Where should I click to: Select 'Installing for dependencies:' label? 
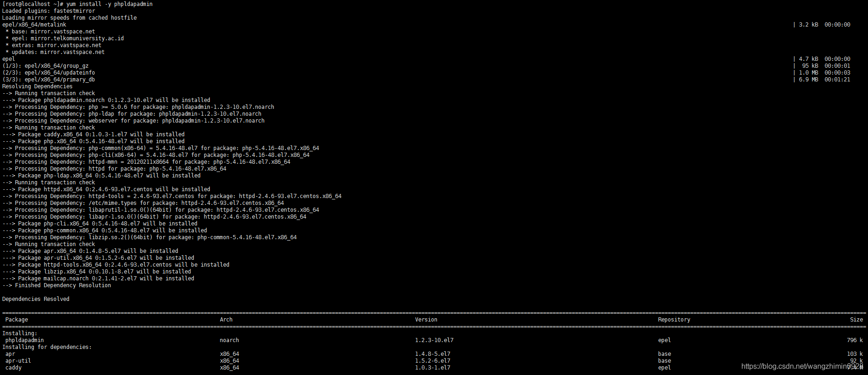point(47,347)
